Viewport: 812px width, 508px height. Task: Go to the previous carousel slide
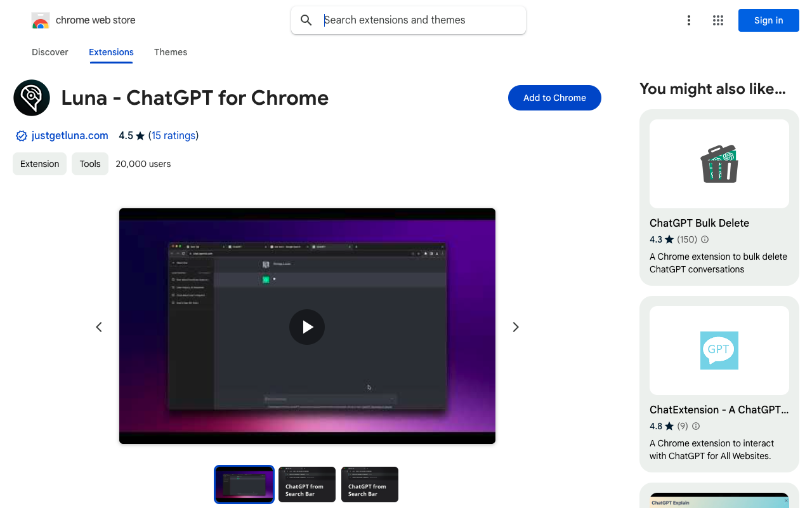pos(99,327)
